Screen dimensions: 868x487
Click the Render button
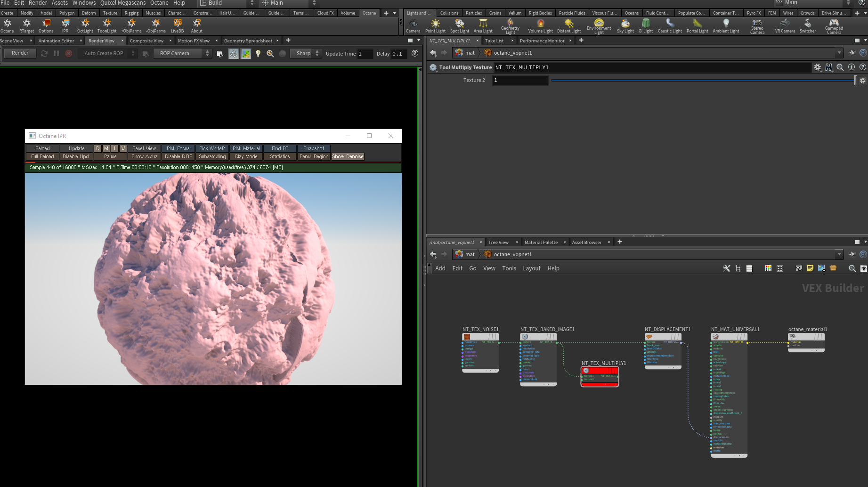20,53
